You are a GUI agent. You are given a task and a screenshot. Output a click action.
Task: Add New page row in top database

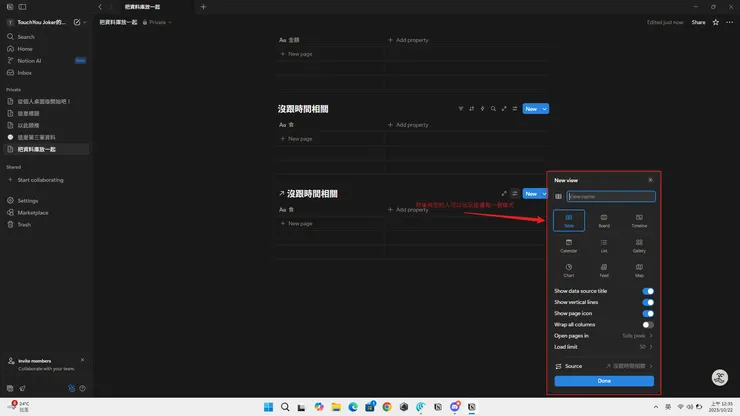[x=296, y=54]
